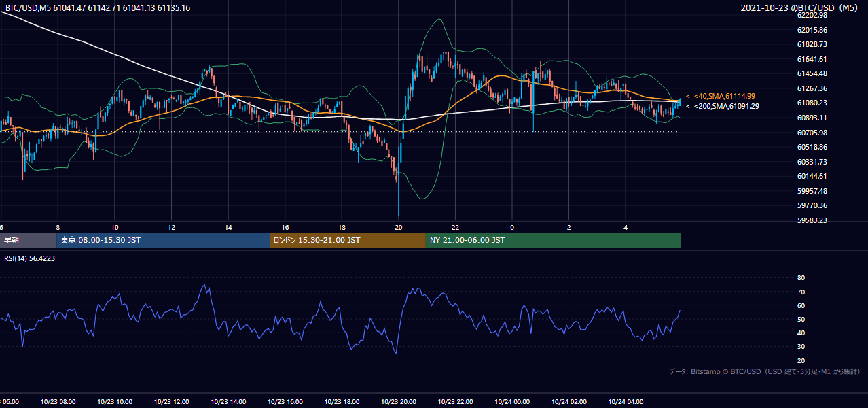868x408 pixels.
Task: Click price axis label 59770.36
Action: tap(812, 205)
